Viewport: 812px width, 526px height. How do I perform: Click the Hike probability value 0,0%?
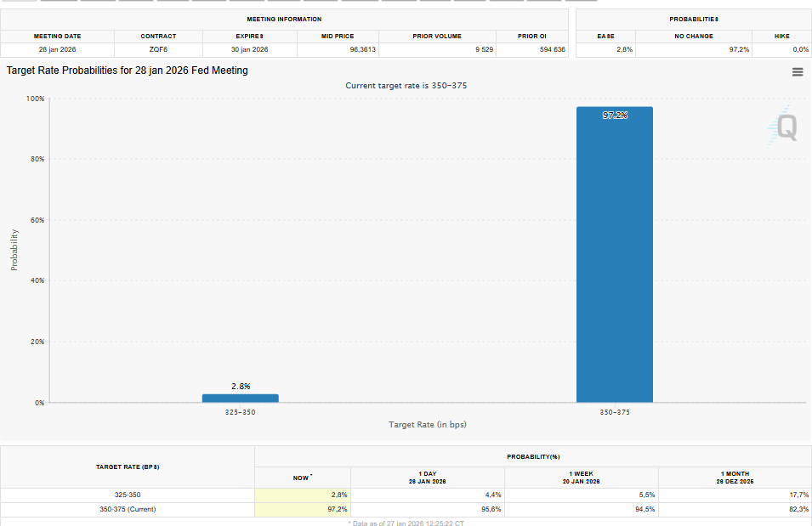click(800, 50)
